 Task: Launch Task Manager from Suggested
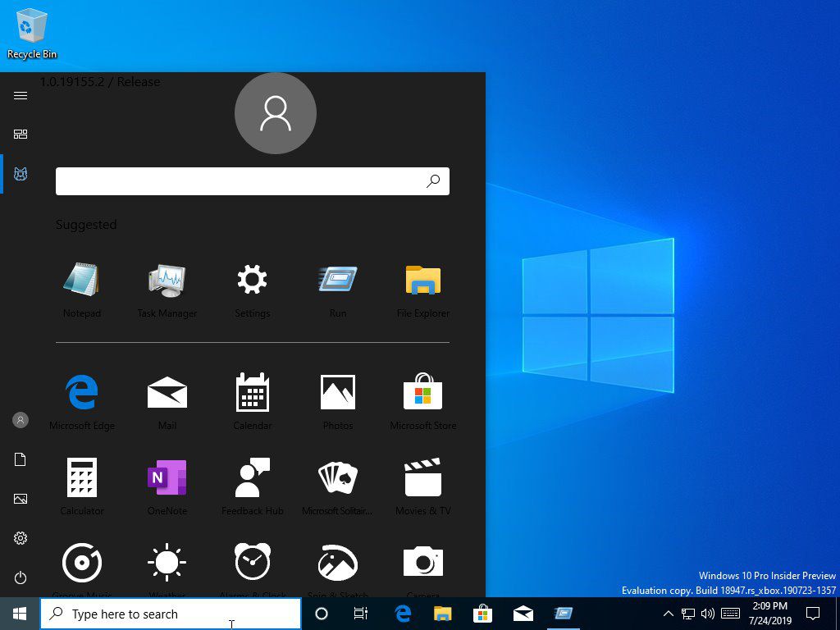pos(167,290)
